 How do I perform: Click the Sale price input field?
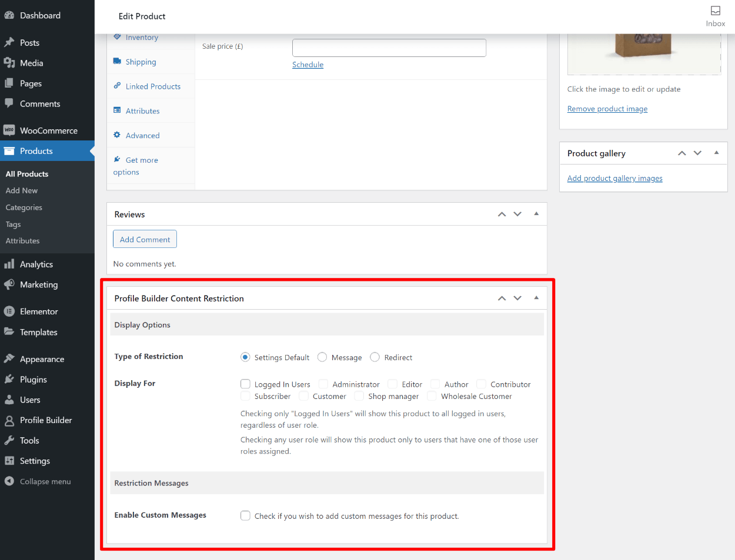coord(389,48)
